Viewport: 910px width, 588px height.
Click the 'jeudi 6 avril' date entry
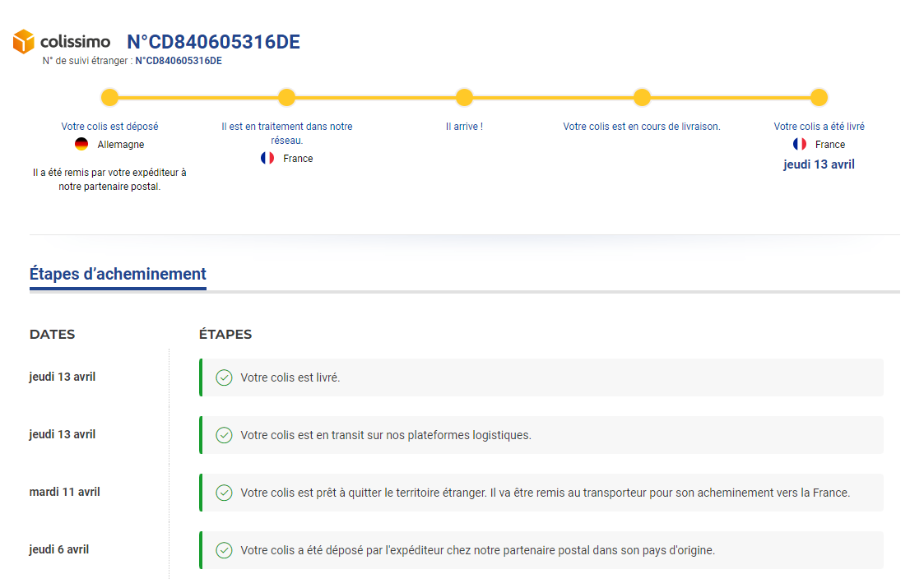[x=59, y=549]
